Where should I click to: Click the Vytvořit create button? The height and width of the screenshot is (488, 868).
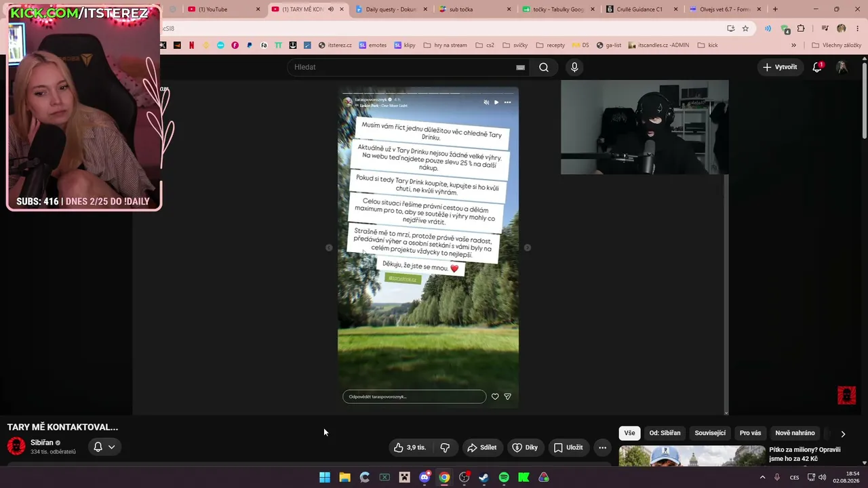[x=780, y=67]
